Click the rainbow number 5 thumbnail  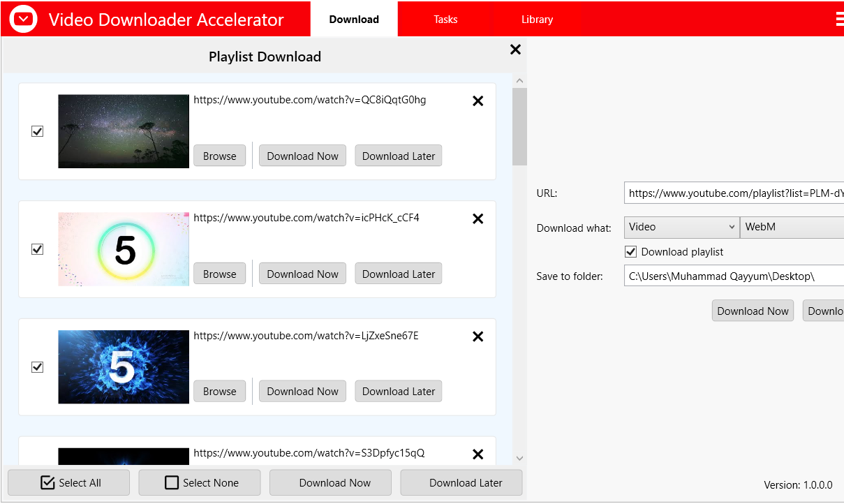tap(123, 249)
